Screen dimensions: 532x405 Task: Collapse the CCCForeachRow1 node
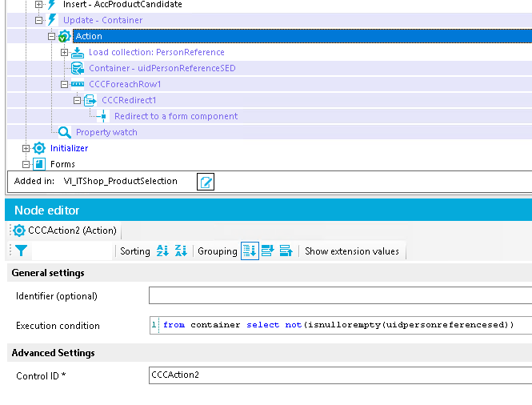[64, 84]
